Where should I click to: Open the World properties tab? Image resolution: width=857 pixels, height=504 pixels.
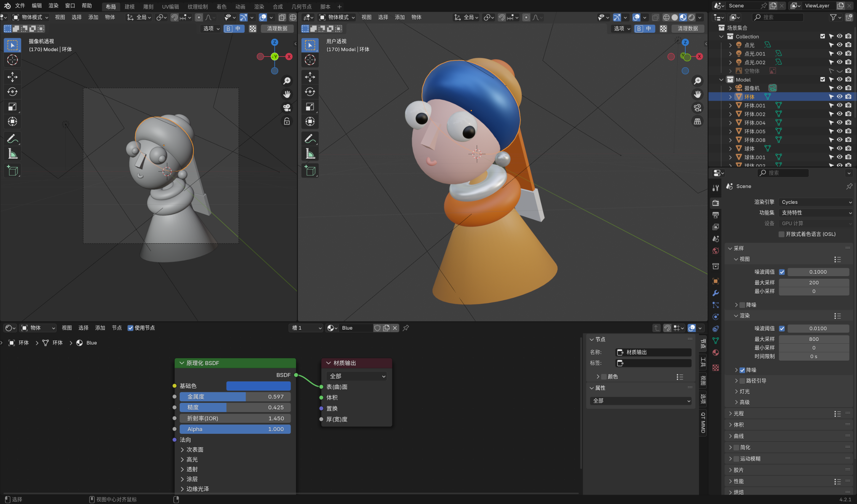point(715,251)
